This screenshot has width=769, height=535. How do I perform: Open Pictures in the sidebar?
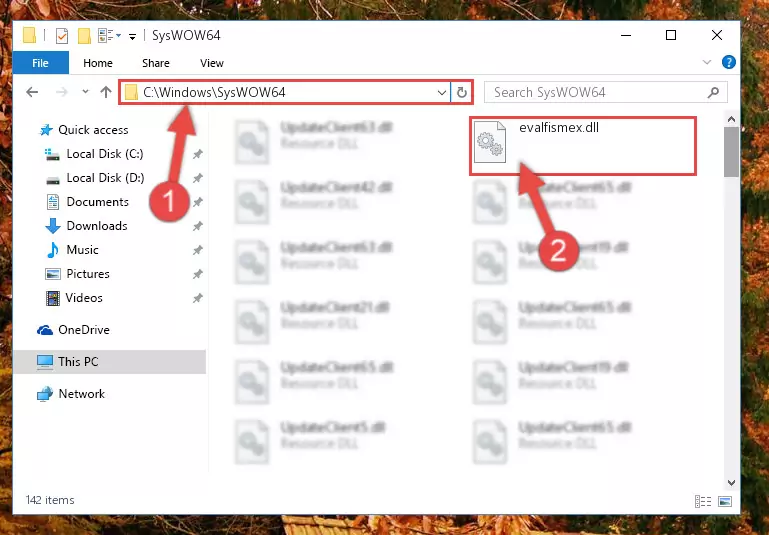point(88,274)
